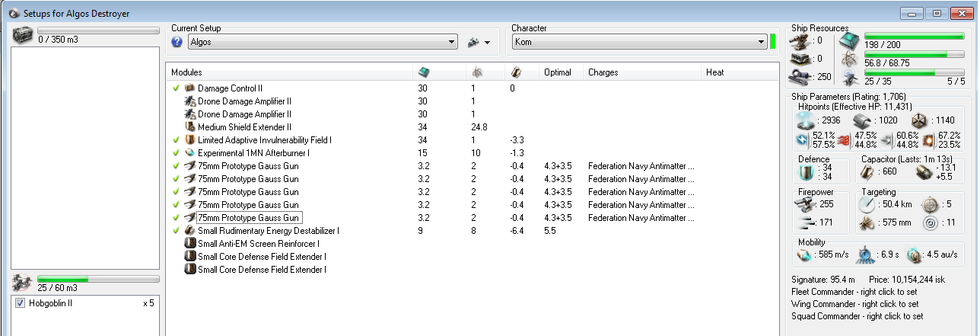Click the cargo bay container icon
The width and height of the screenshot is (980, 336).
[x=23, y=36]
